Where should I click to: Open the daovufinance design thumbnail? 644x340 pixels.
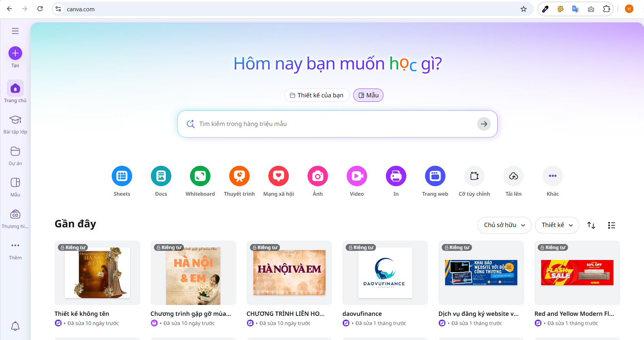(x=385, y=273)
